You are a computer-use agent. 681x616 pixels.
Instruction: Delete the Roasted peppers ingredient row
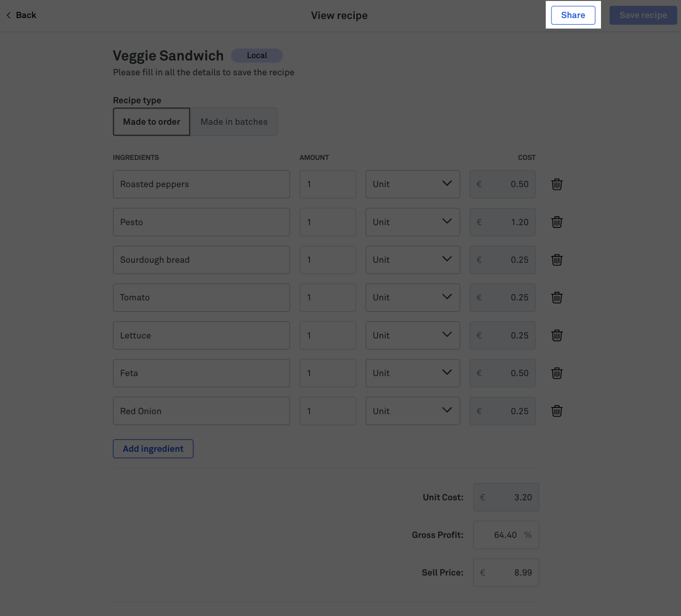tap(557, 184)
